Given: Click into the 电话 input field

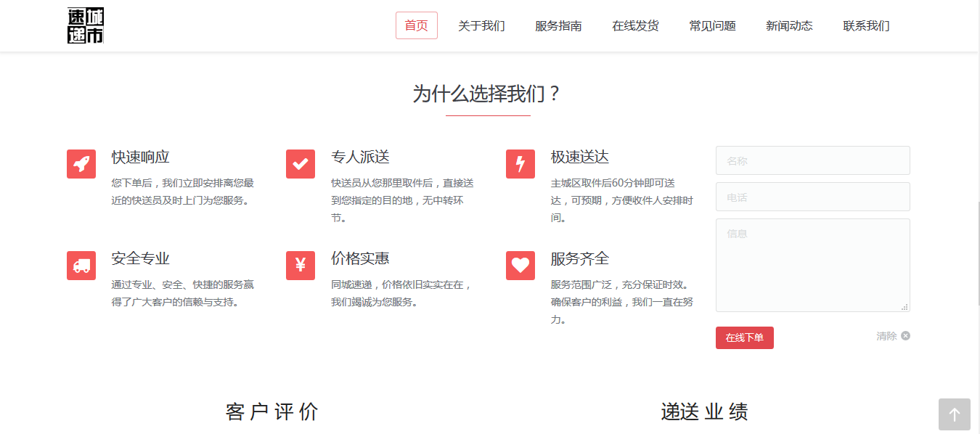Looking at the screenshot, I should pyautogui.click(x=812, y=197).
